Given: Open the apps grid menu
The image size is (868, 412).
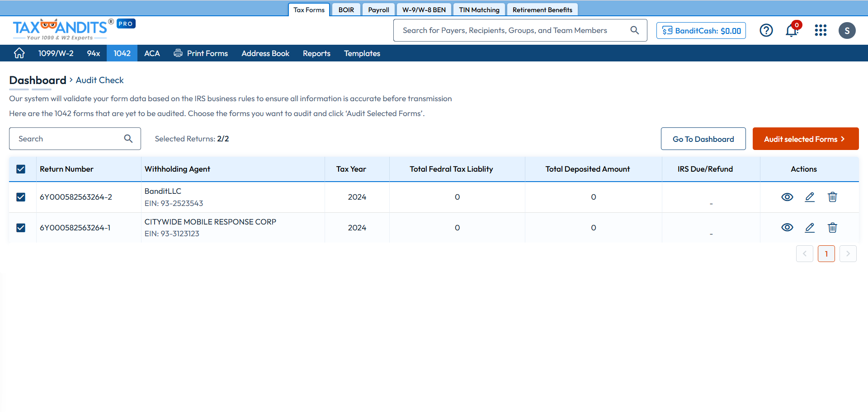Looking at the screenshot, I should [x=821, y=30].
